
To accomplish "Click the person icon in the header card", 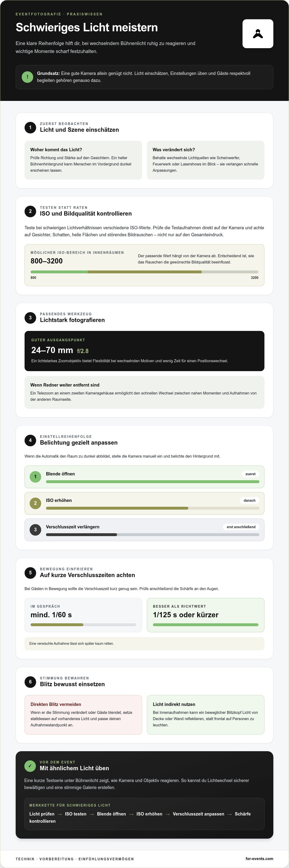I will coord(258,34).
